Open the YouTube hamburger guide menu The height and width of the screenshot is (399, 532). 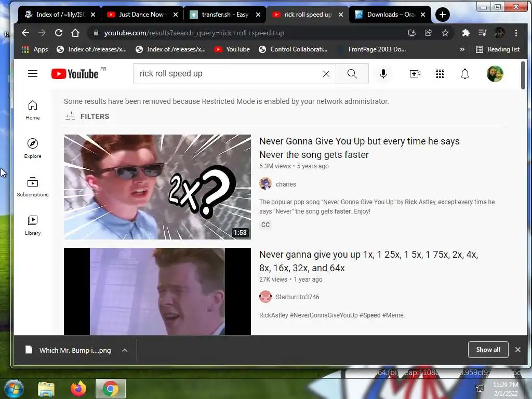click(x=33, y=74)
